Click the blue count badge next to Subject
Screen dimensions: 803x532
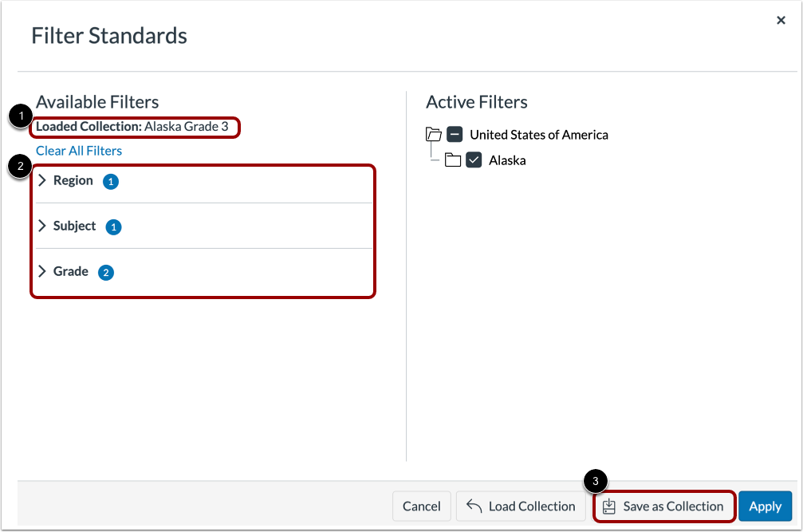pos(112,227)
